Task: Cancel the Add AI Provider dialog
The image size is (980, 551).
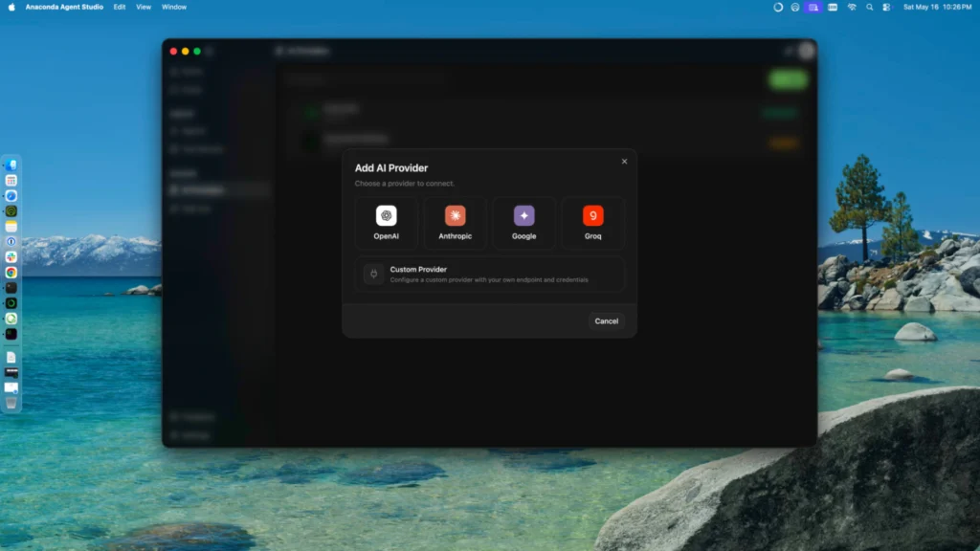Action: point(606,321)
